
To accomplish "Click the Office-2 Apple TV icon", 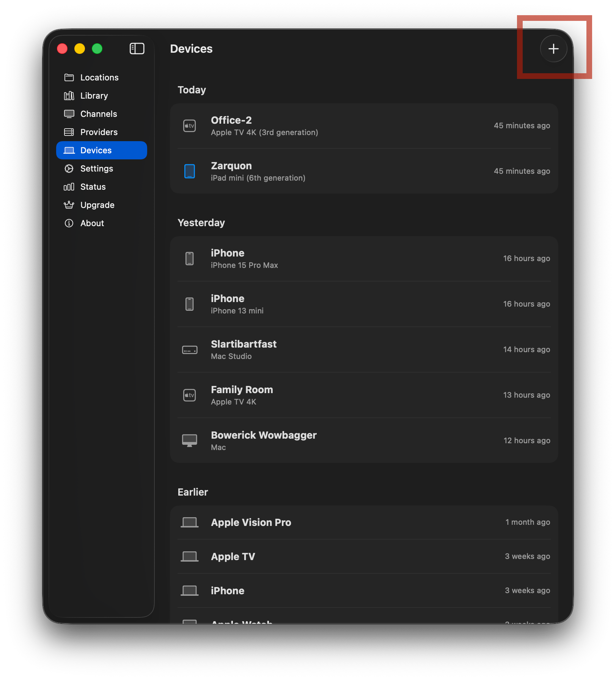I will pos(190,126).
